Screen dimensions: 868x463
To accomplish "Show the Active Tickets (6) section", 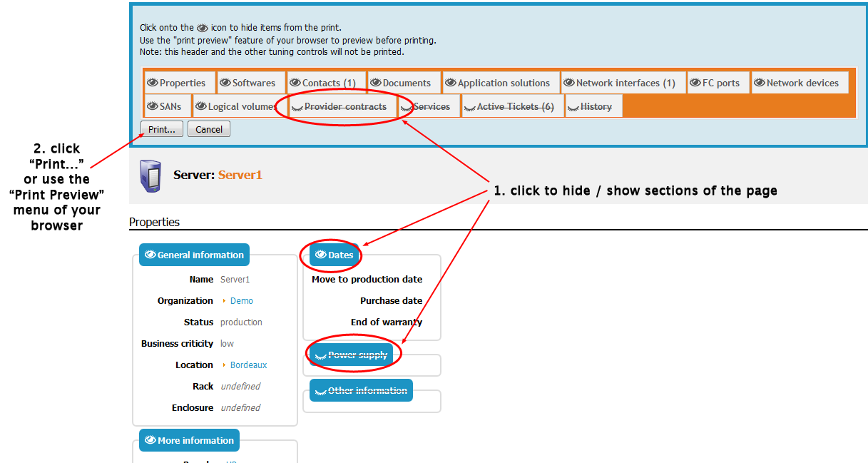I will pyautogui.click(x=471, y=106).
